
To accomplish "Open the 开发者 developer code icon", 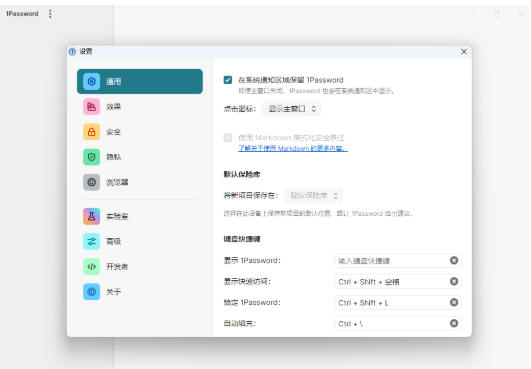I will click(91, 266).
